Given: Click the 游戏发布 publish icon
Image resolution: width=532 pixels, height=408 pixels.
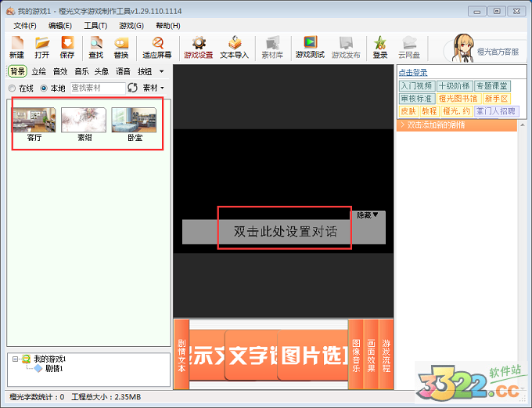Looking at the screenshot, I should point(346,47).
